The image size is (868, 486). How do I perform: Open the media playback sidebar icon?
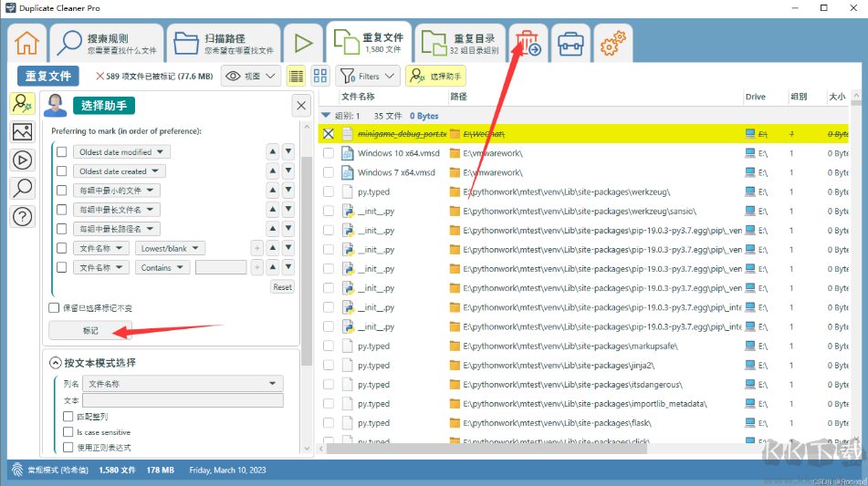click(22, 160)
